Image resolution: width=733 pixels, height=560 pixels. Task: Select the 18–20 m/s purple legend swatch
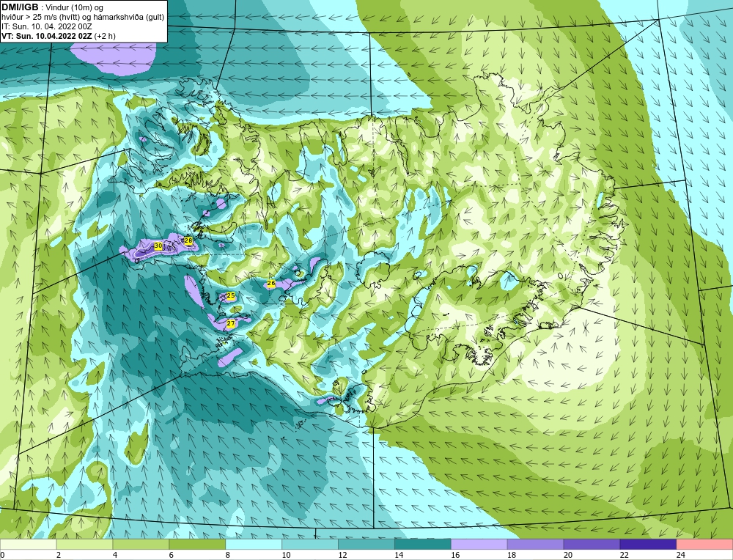pos(535,544)
